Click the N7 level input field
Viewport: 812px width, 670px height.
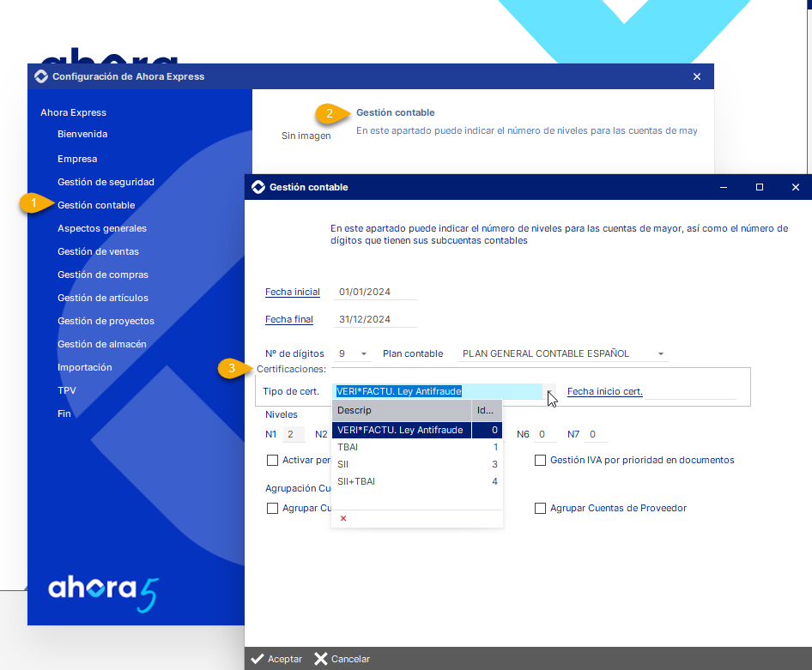tap(596, 434)
